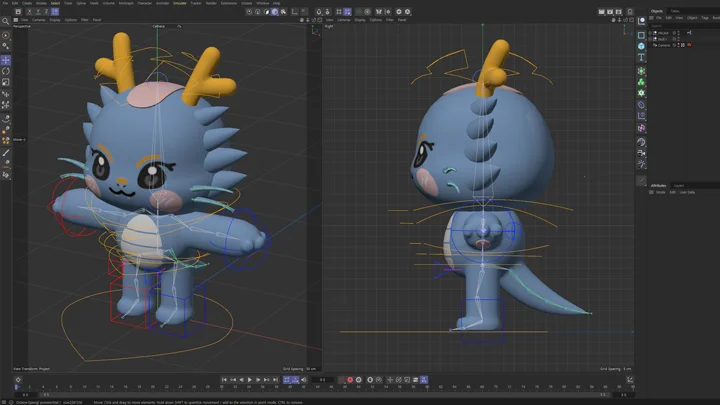Open View menu in Right viewport
This screenshot has height=405, width=720.
(329, 20)
